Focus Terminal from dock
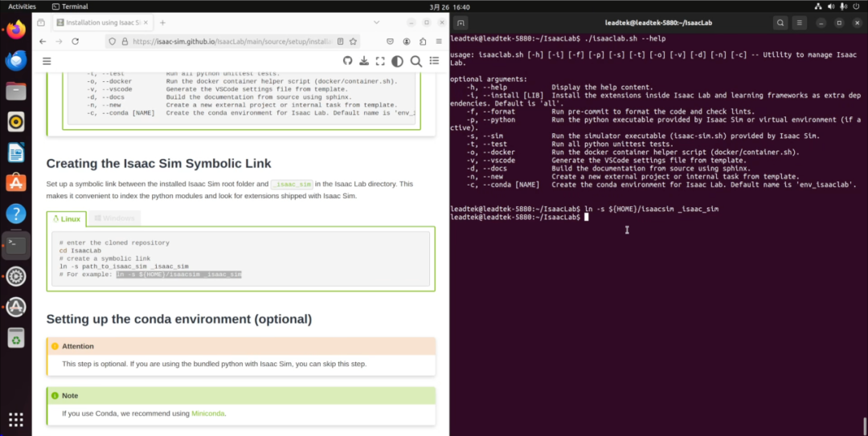Viewport: 868px width, 436px height. click(16, 245)
